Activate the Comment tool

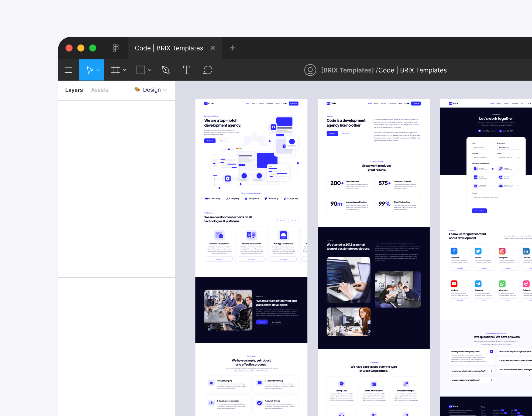(208, 70)
